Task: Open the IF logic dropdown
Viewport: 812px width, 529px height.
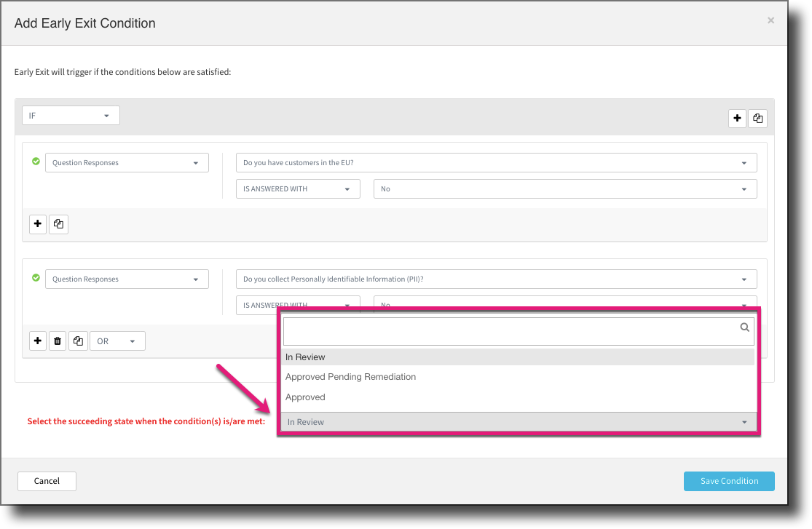Action: [x=70, y=114]
